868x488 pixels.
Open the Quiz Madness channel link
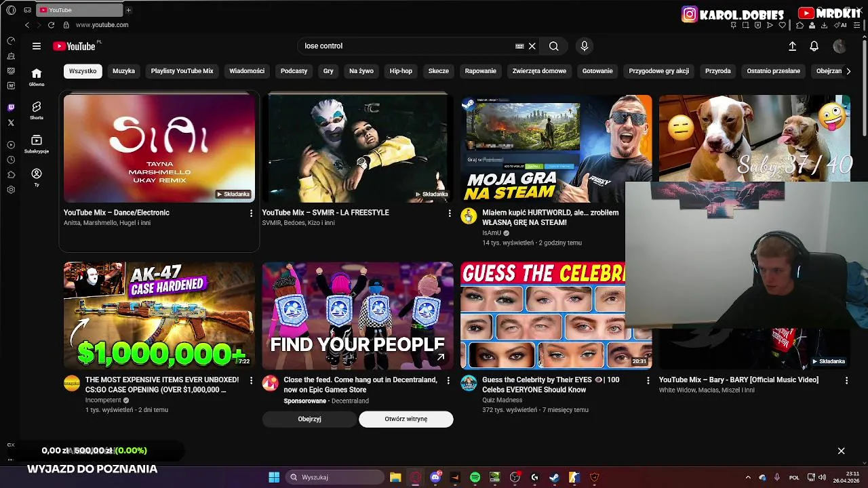[x=502, y=400]
